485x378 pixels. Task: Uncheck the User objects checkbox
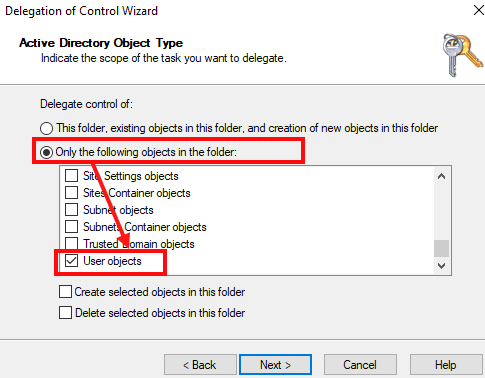pyautogui.click(x=71, y=261)
